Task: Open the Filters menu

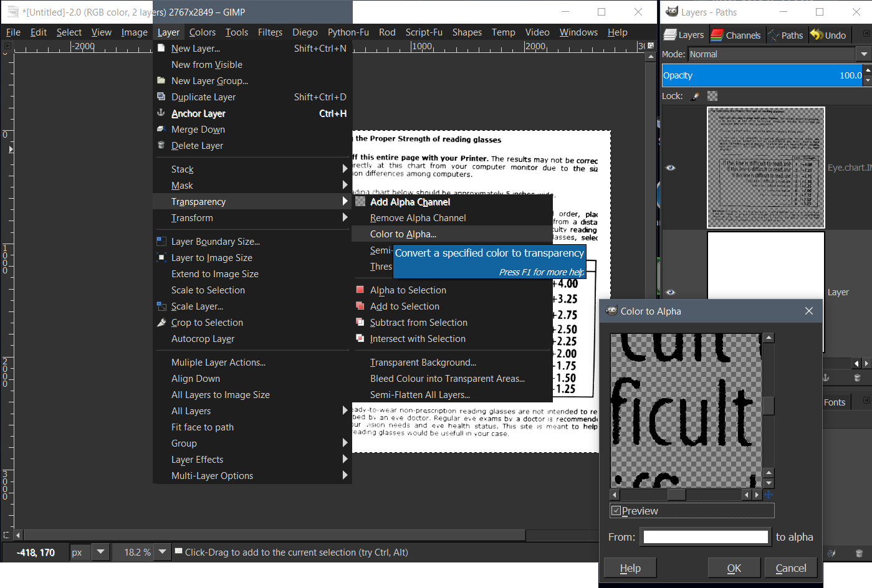Action: (x=270, y=32)
